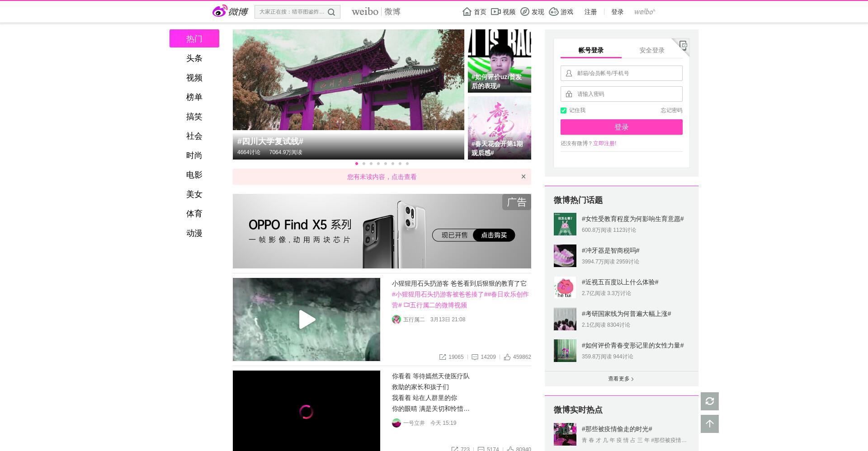Open 发现 discover in top navigation
Screen dimensions: 868x451
(532, 12)
